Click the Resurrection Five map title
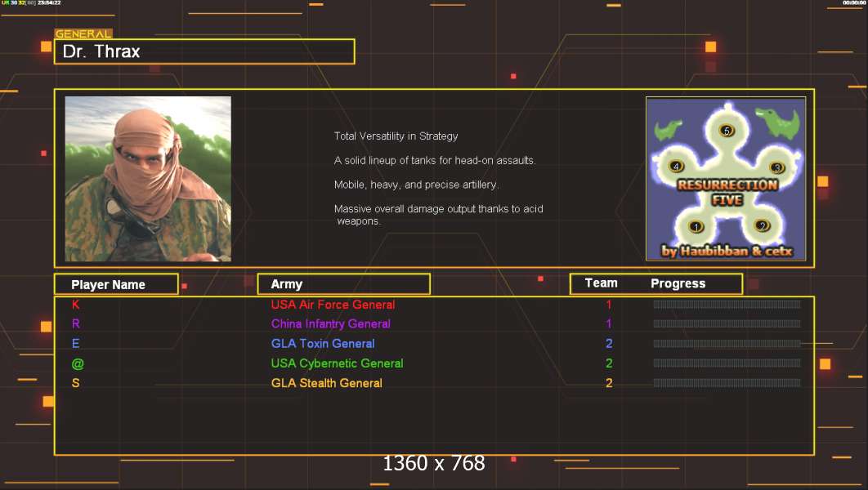This screenshot has height=490, width=868. (726, 190)
